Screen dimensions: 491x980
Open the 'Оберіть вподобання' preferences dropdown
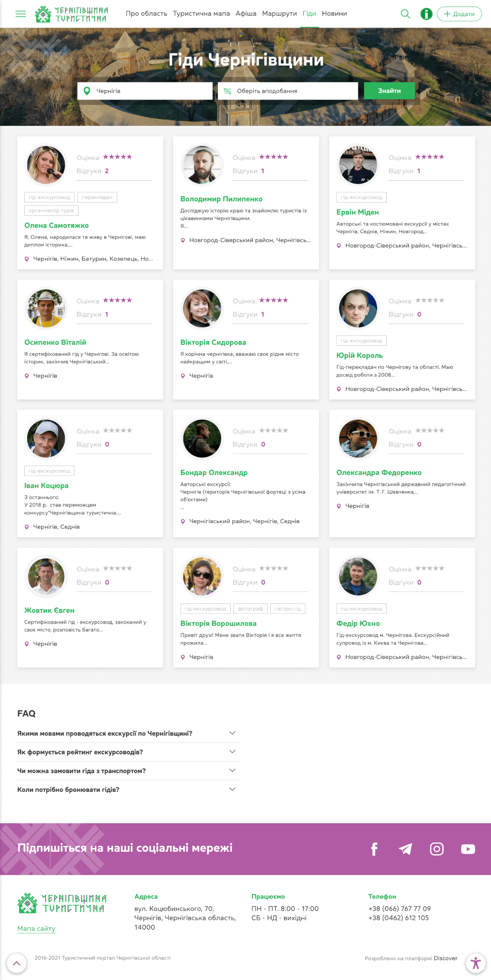click(288, 91)
